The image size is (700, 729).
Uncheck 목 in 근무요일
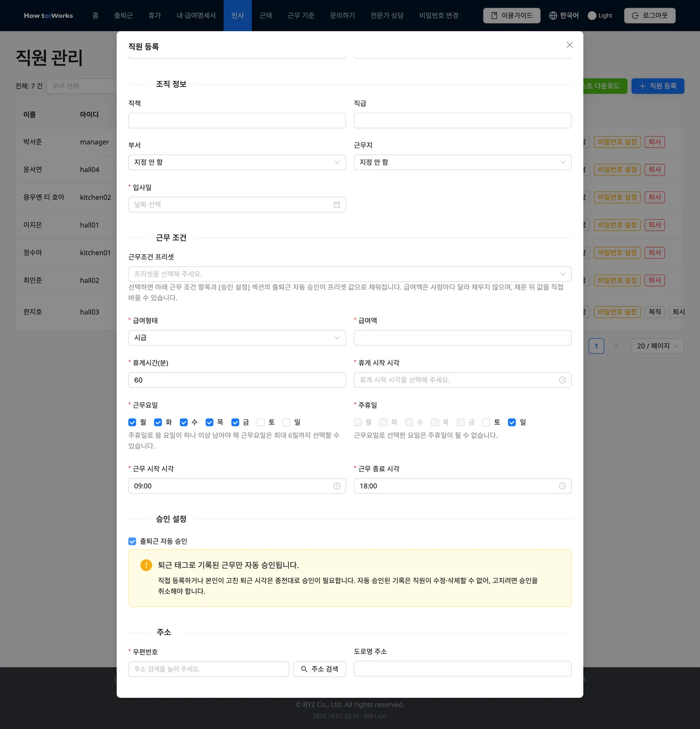click(210, 422)
